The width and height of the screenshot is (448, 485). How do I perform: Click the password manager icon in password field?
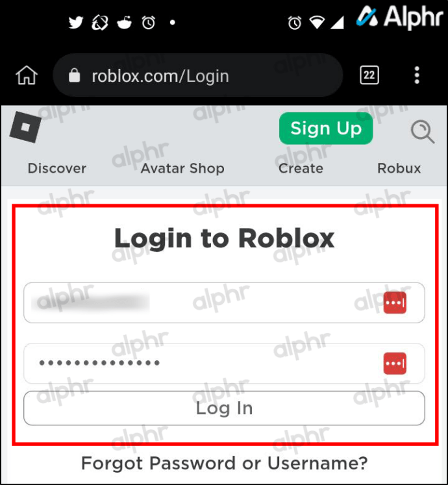pyautogui.click(x=395, y=363)
